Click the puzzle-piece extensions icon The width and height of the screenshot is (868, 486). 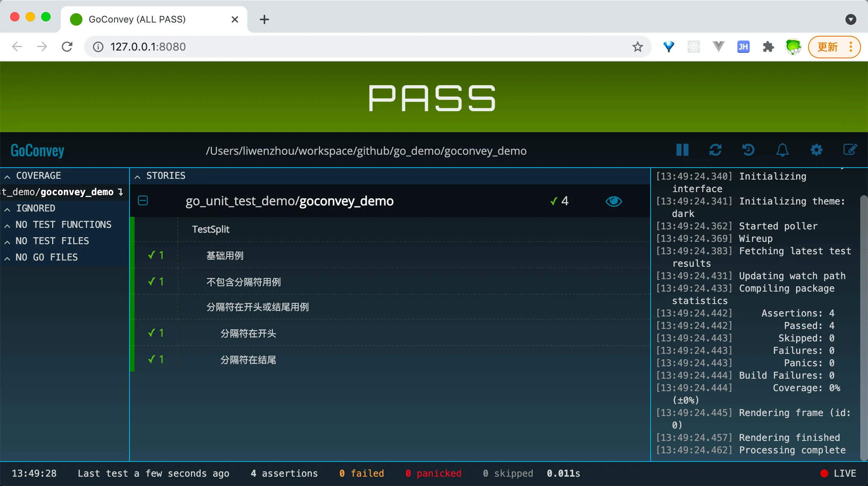[768, 47]
